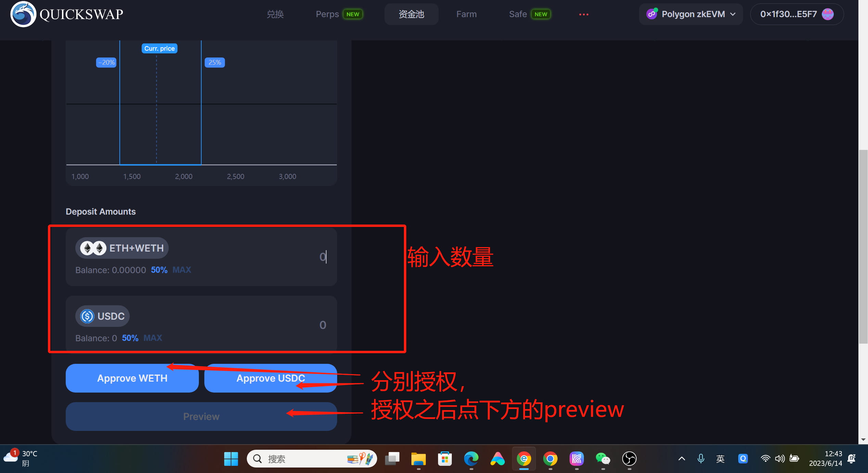Open the colorful triangle app in taskbar
868x473 pixels.
click(497, 459)
